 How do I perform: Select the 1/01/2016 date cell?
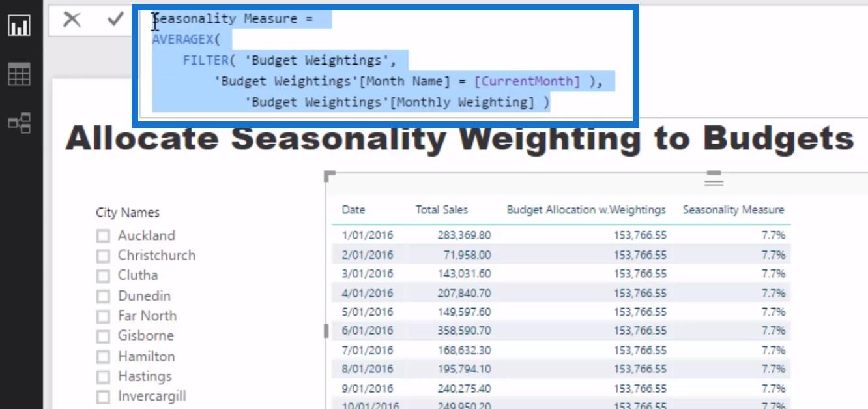tap(368, 235)
